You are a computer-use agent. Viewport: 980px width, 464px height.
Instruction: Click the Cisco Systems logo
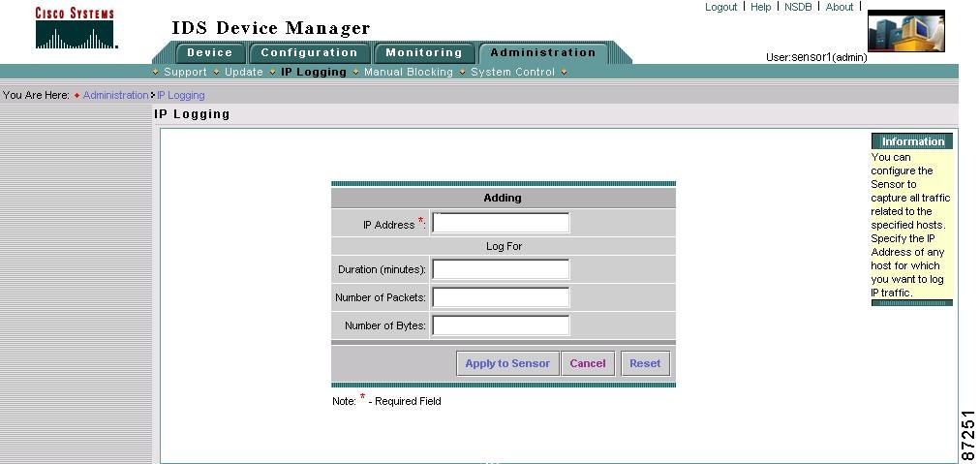(x=76, y=28)
